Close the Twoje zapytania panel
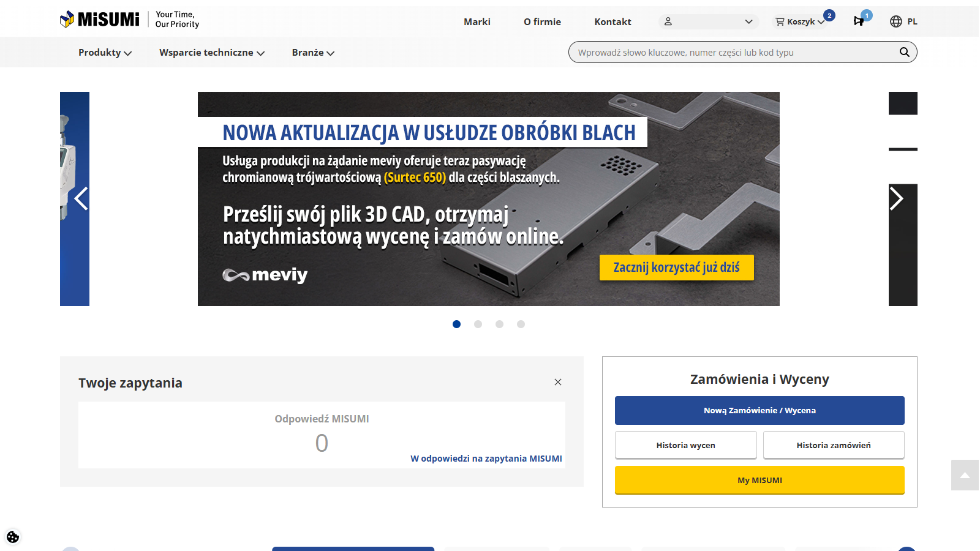The height and width of the screenshot is (551, 980). pyautogui.click(x=557, y=382)
